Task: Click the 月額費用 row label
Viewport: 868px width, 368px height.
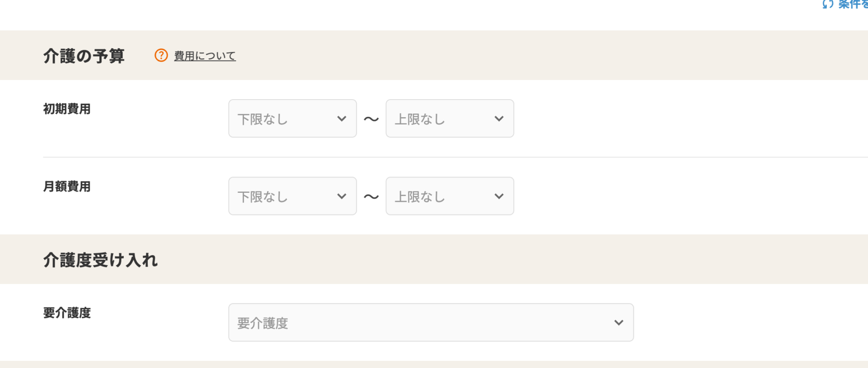Action: (x=67, y=186)
